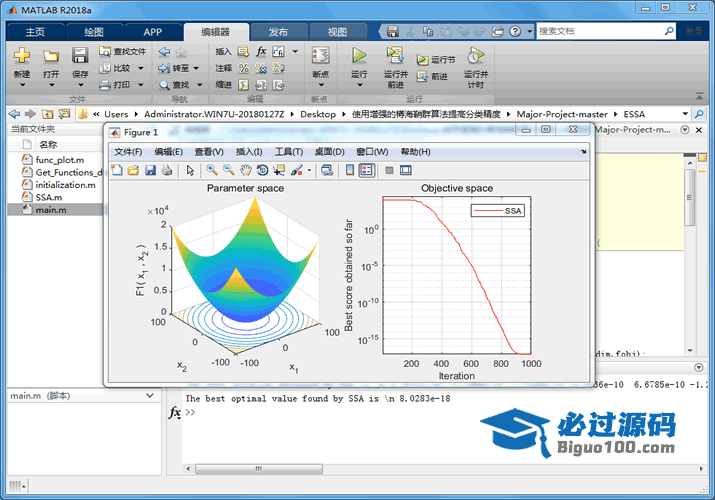Switch to the 发布 ribbon tab

tap(278, 32)
